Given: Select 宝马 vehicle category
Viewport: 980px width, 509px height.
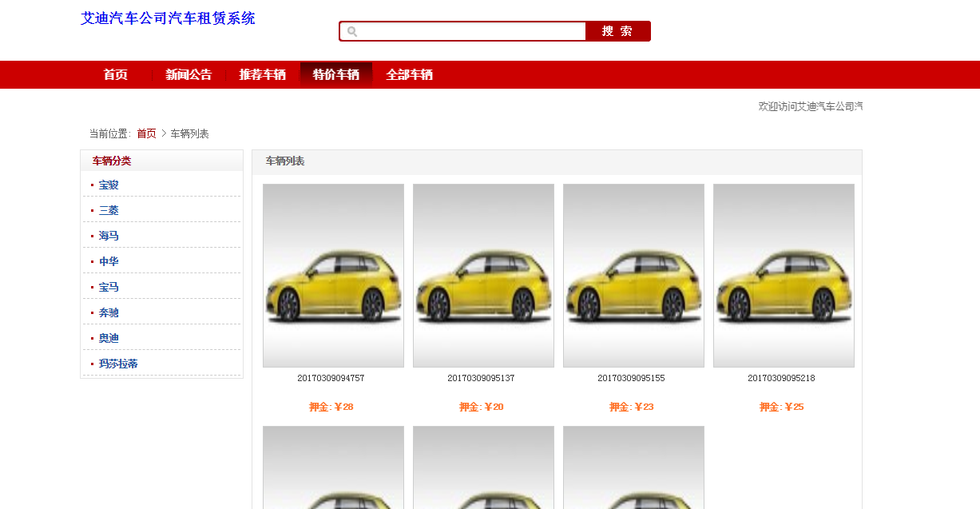Looking at the screenshot, I should [109, 287].
